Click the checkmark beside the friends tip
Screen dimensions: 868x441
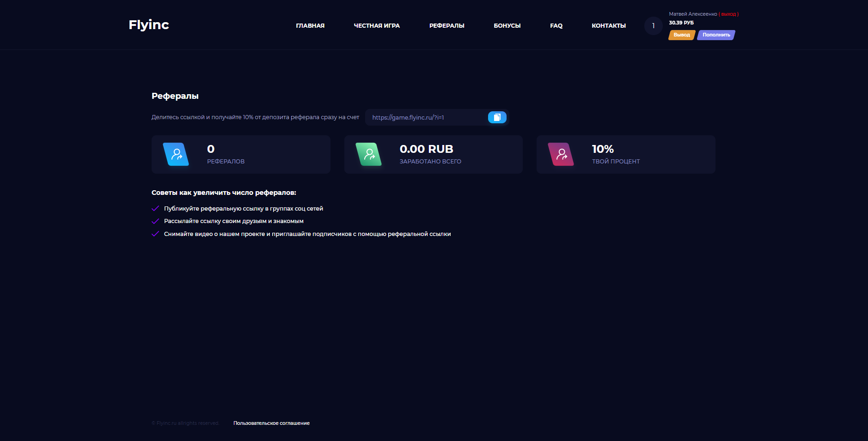pyautogui.click(x=155, y=221)
